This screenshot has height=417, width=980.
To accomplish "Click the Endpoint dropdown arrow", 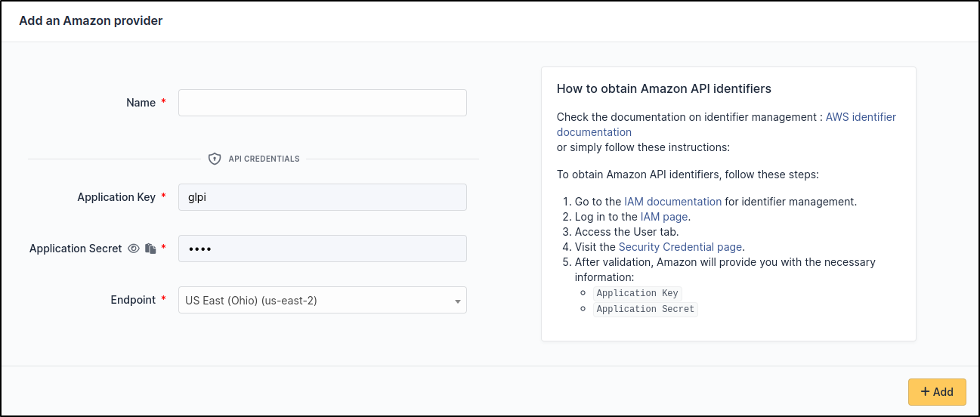I will [457, 301].
